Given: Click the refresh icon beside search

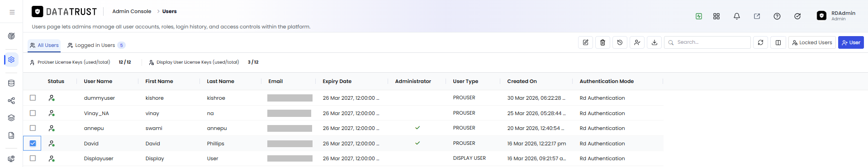Looking at the screenshot, I should (760, 42).
